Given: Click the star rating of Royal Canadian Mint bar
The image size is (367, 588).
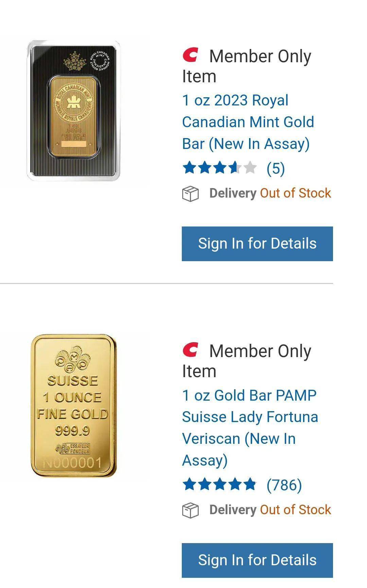Looking at the screenshot, I should click(x=220, y=168).
